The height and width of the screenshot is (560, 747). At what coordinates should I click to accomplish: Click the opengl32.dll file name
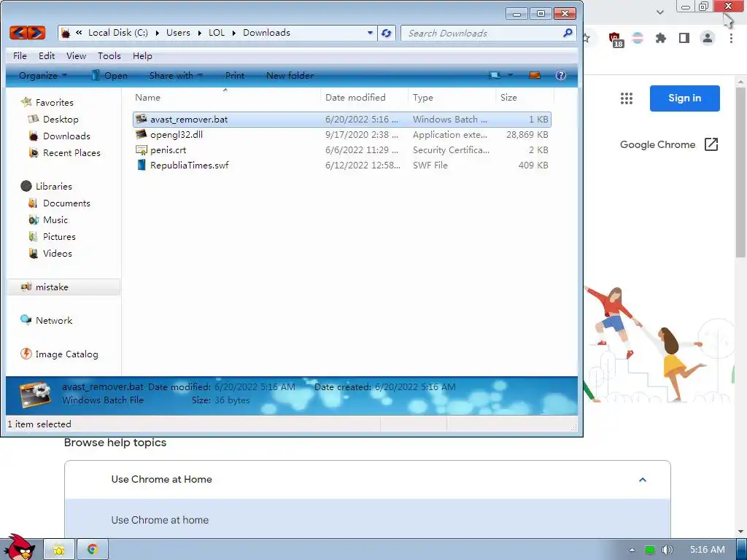(x=177, y=135)
